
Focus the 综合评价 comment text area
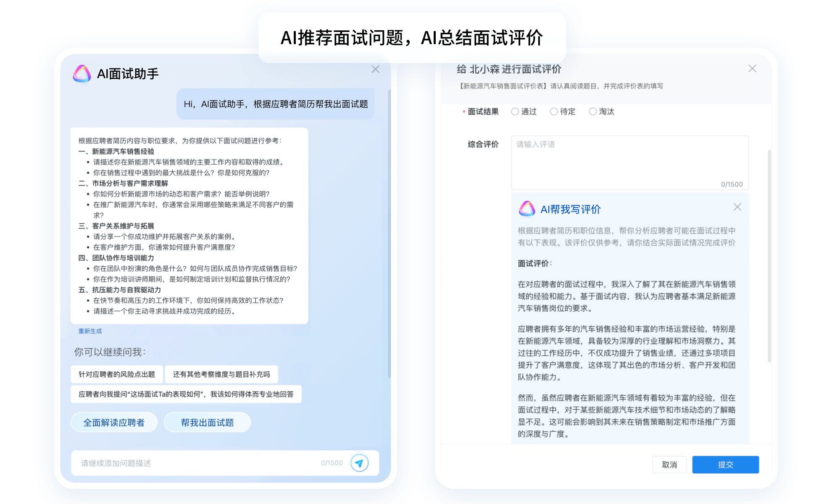tap(629, 162)
